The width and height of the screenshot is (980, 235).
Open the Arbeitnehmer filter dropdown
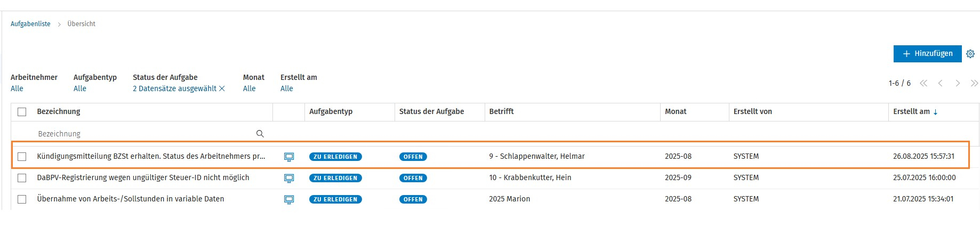tap(17, 88)
